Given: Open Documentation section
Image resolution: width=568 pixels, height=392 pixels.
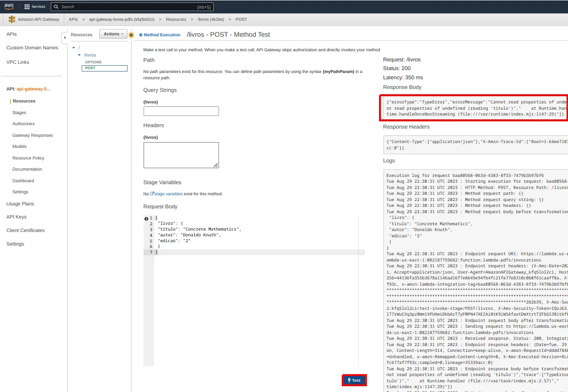Looking at the screenshot, I should (27, 169).
